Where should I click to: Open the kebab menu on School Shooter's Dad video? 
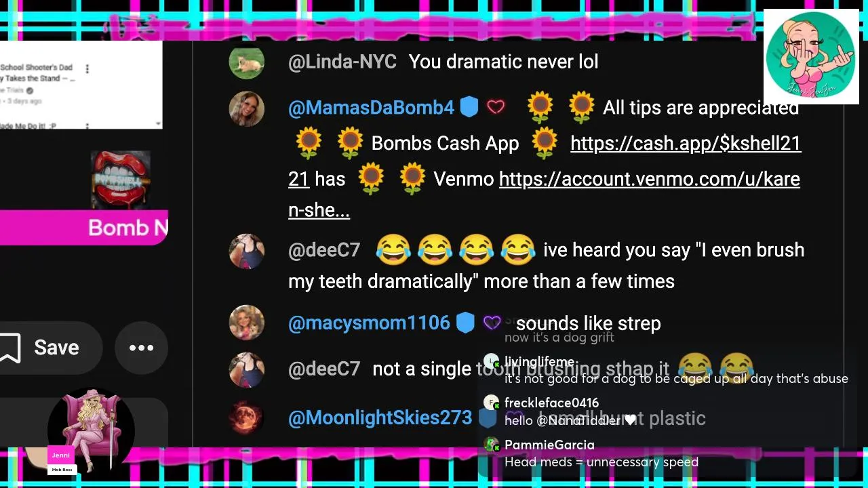pos(87,68)
